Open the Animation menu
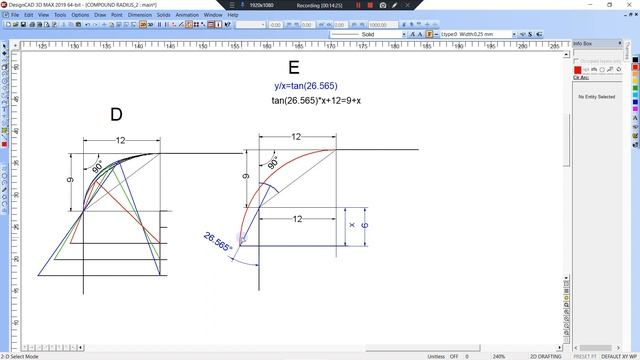 click(187, 15)
